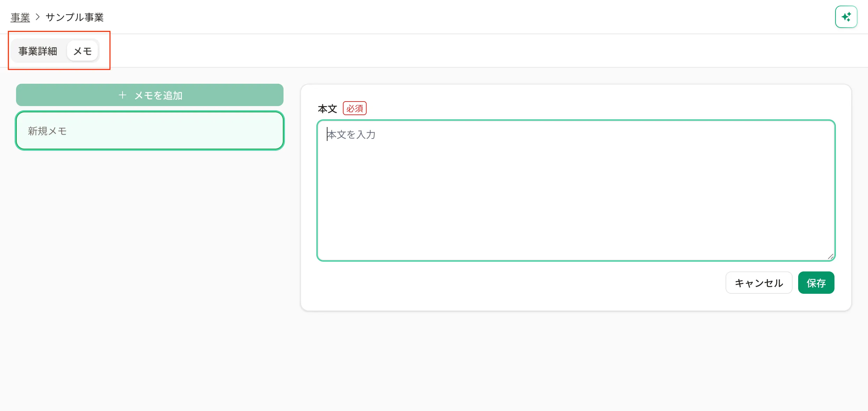
Task: Select the メモ tab
Action: click(82, 51)
